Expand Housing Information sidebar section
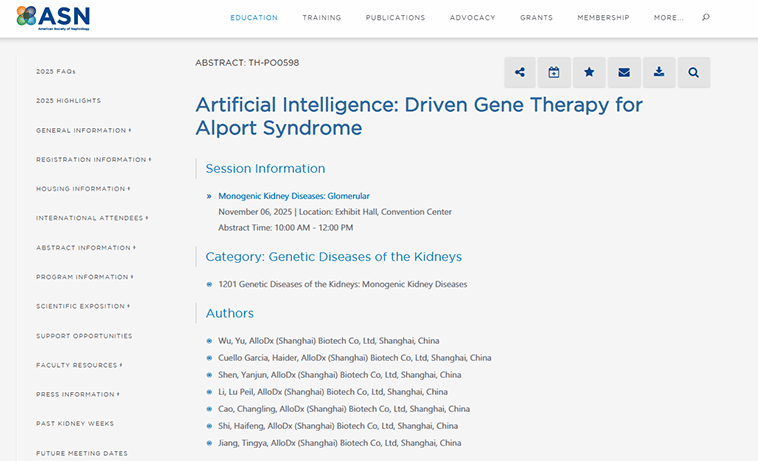This screenshot has height=461, width=758. pos(83,189)
